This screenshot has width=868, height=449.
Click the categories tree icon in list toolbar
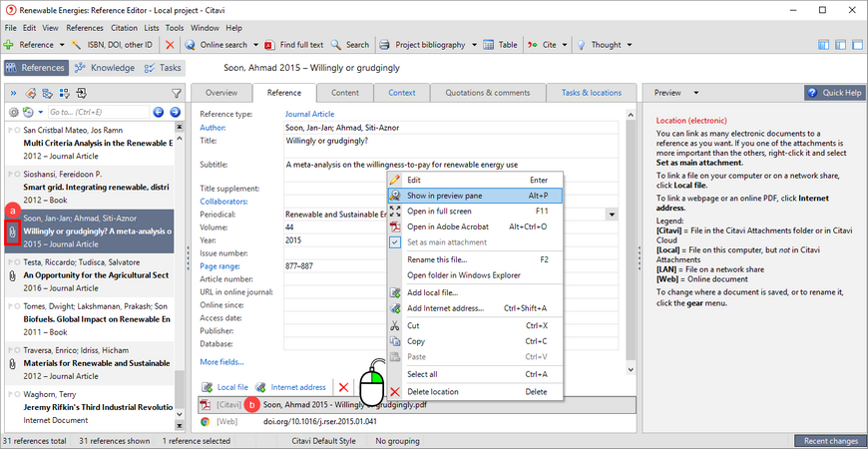pos(48,93)
